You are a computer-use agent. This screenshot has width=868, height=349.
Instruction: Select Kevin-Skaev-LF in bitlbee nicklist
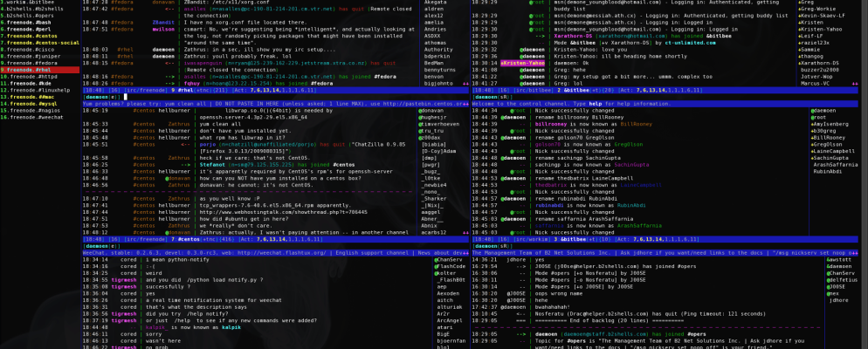822,16
